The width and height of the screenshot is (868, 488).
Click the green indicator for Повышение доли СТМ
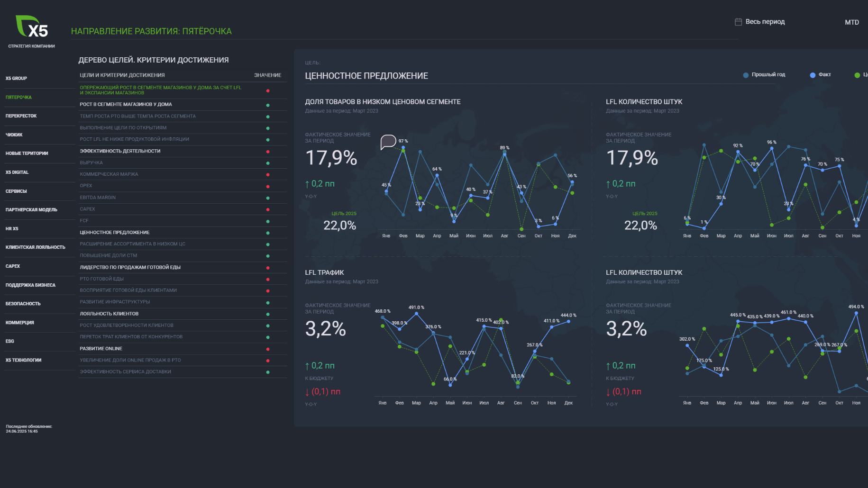pyautogui.click(x=268, y=256)
